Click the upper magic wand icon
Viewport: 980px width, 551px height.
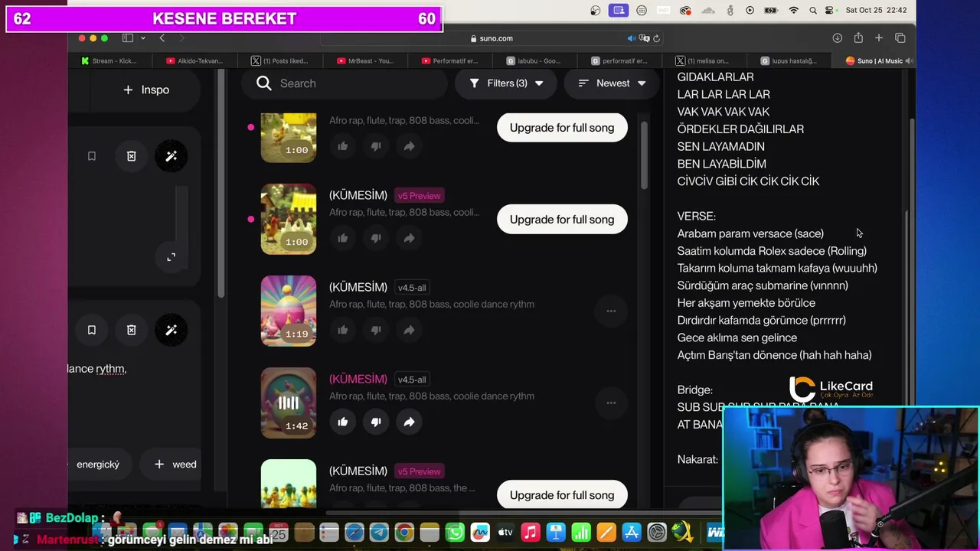click(x=171, y=156)
